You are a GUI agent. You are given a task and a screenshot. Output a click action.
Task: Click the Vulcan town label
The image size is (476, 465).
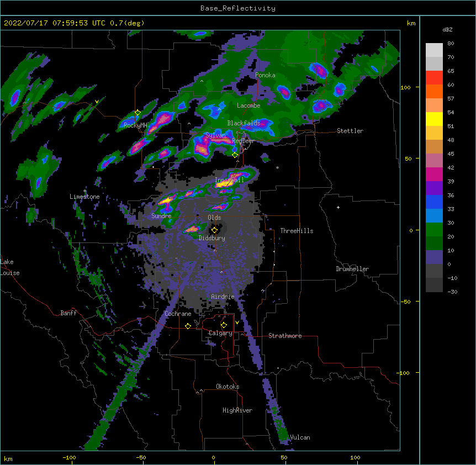click(300, 437)
